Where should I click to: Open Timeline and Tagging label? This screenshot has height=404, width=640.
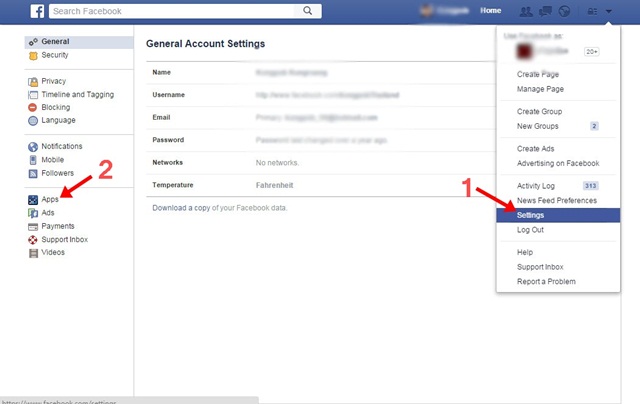tap(78, 94)
